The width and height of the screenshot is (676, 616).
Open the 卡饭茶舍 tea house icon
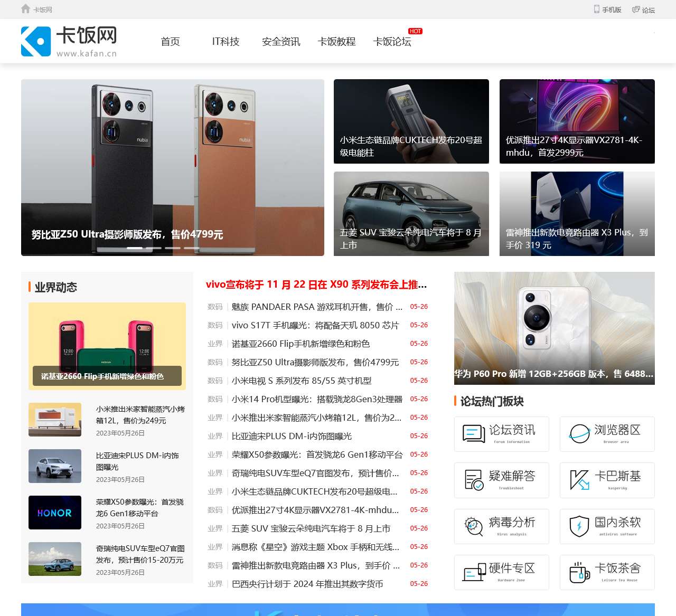coord(579,572)
